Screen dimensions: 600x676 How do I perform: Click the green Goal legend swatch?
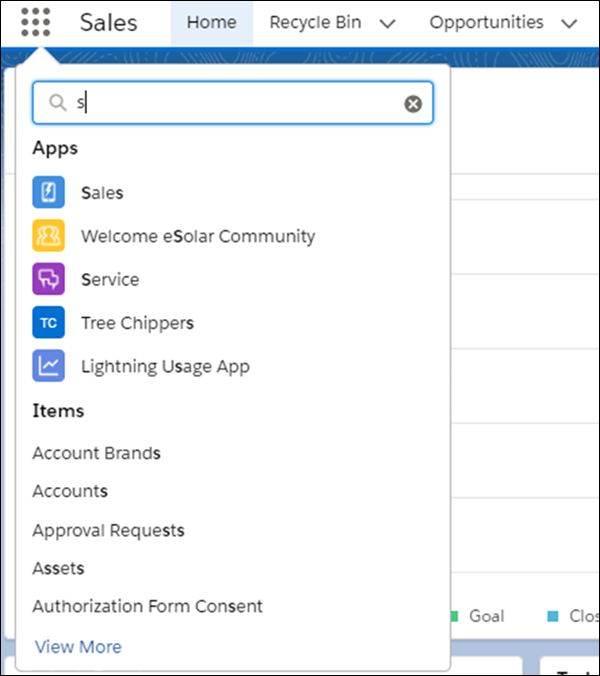[454, 616]
